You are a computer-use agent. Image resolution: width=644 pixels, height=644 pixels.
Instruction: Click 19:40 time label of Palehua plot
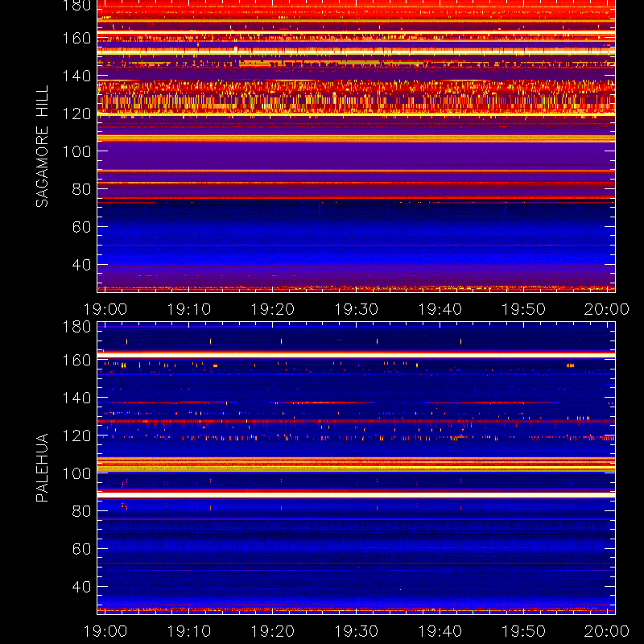coord(440,631)
